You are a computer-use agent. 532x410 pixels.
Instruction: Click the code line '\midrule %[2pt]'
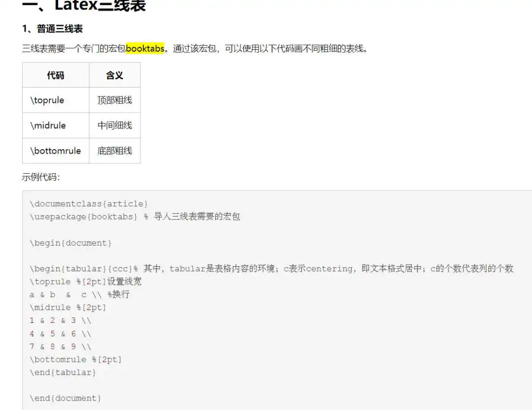coord(68,308)
